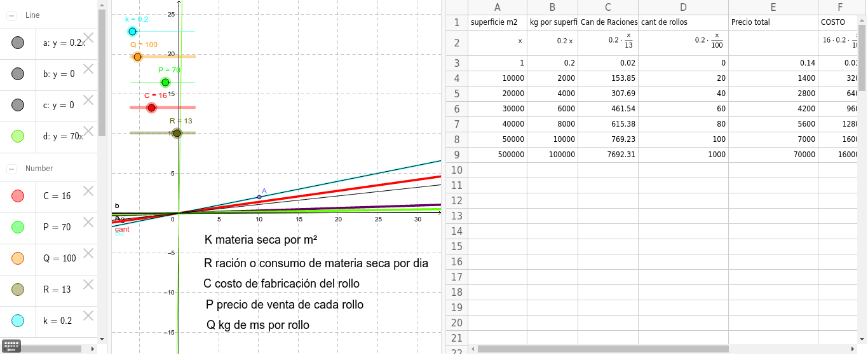The height and width of the screenshot is (355, 868).
Task: Click the text 'P precio de venta de cada rollo'
Action: click(x=285, y=305)
